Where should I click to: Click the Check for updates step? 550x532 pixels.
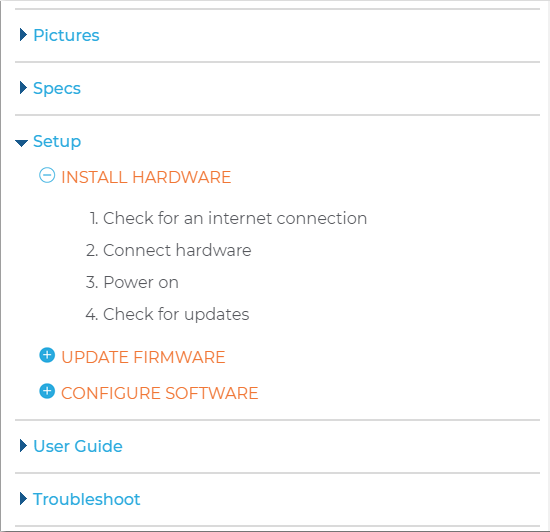(168, 314)
